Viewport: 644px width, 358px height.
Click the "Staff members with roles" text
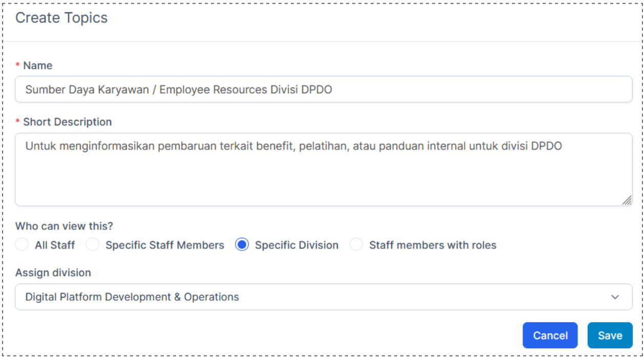[x=433, y=245]
